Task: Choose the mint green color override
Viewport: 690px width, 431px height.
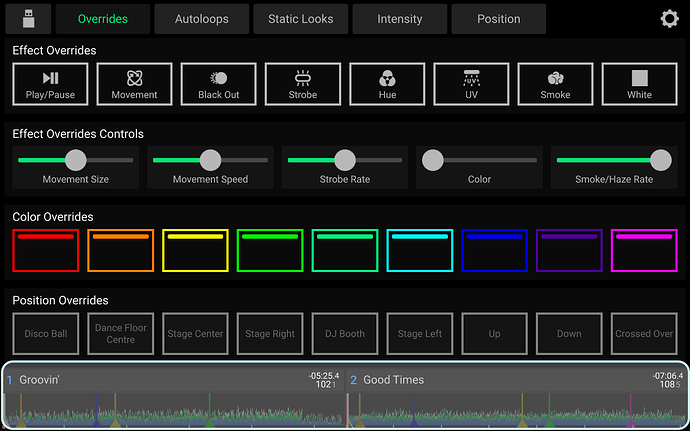Action: point(345,250)
